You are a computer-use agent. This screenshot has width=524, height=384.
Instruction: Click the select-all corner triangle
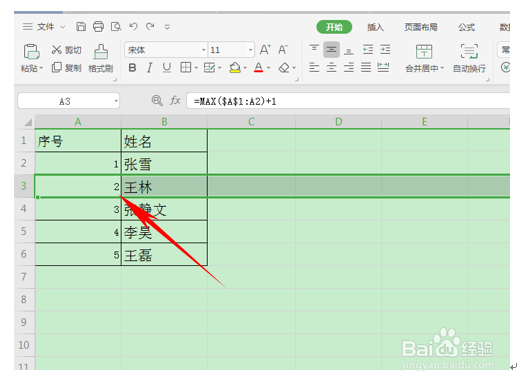[x=28, y=122]
